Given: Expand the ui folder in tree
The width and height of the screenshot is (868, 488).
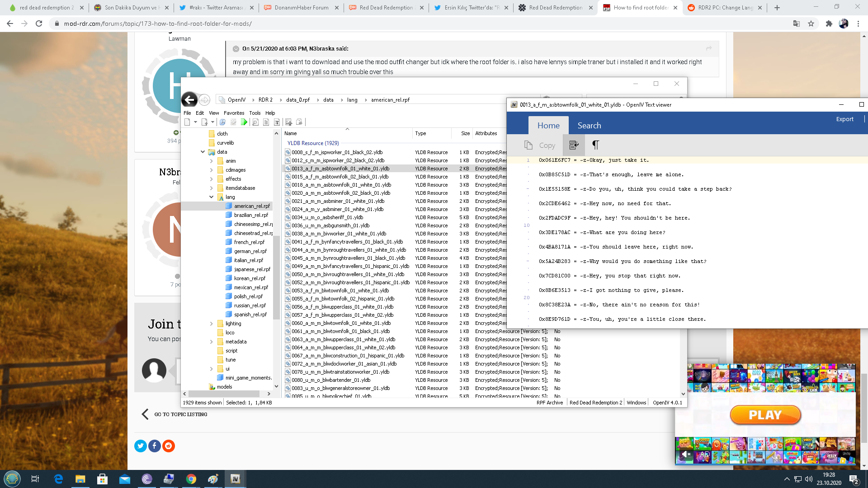Looking at the screenshot, I should point(211,369).
